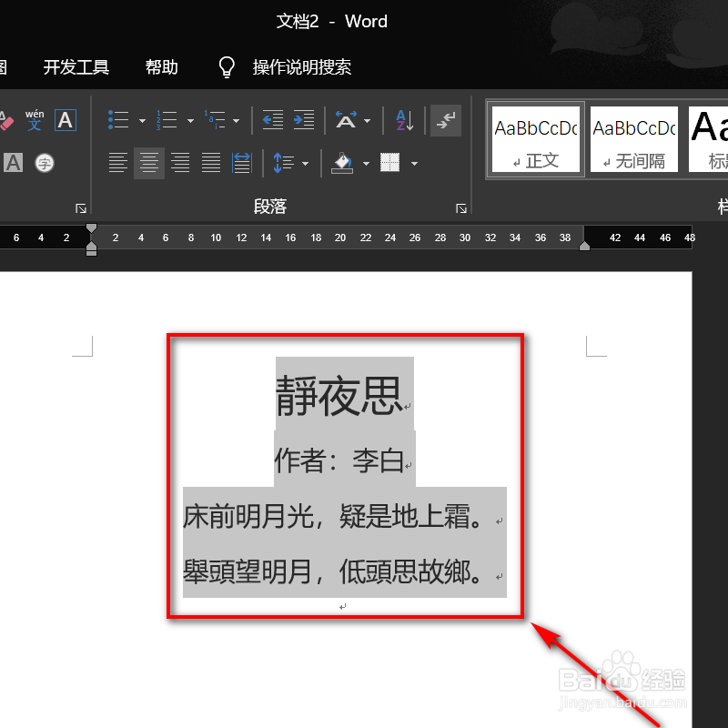Select the enclose characters 字 icon

pyautogui.click(x=45, y=163)
